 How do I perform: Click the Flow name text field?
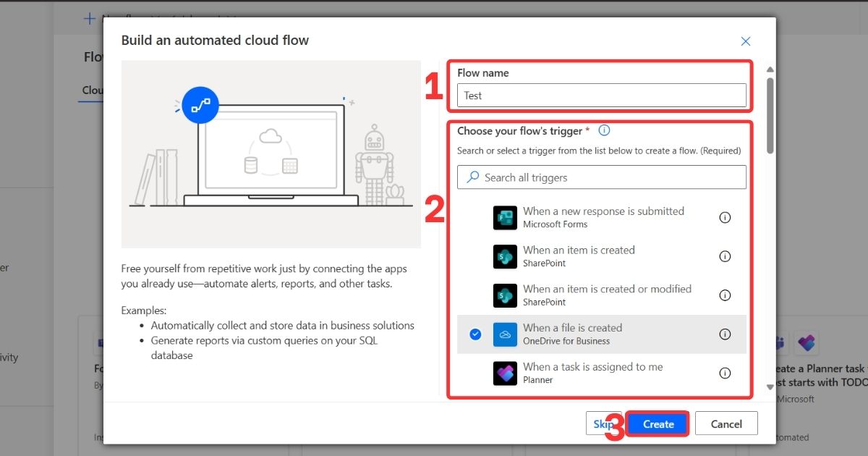601,96
